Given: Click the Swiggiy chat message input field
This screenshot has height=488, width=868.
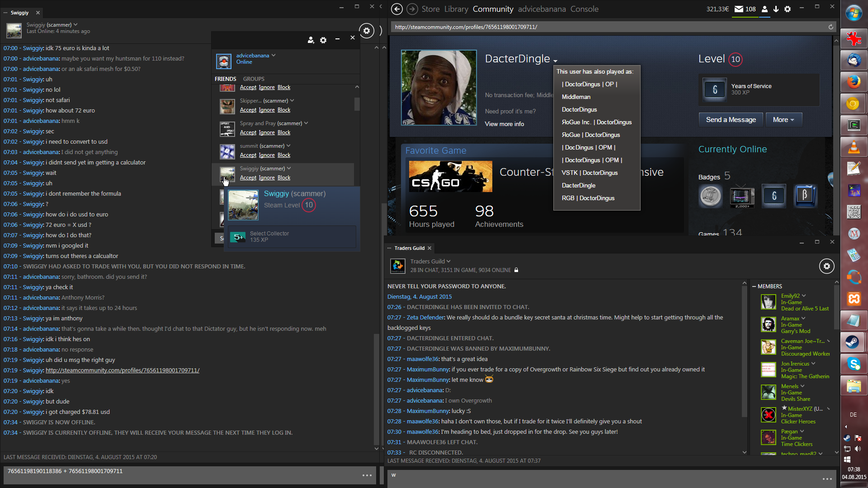Looking at the screenshot, I should point(181,474).
